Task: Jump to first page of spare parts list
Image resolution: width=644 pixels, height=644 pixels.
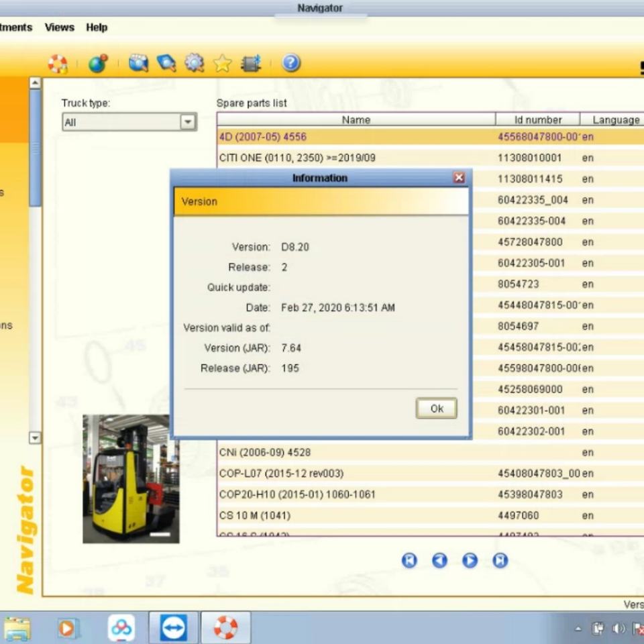Action: [x=409, y=561]
